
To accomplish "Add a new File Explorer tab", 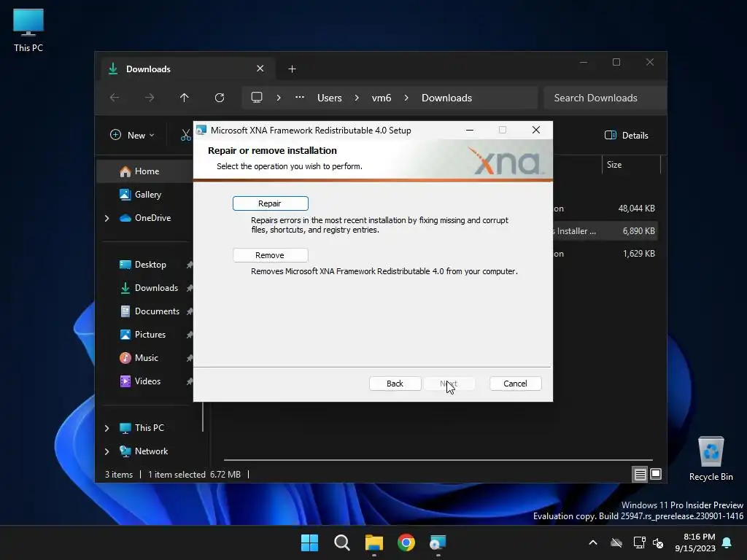I will (x=292, y=69).
